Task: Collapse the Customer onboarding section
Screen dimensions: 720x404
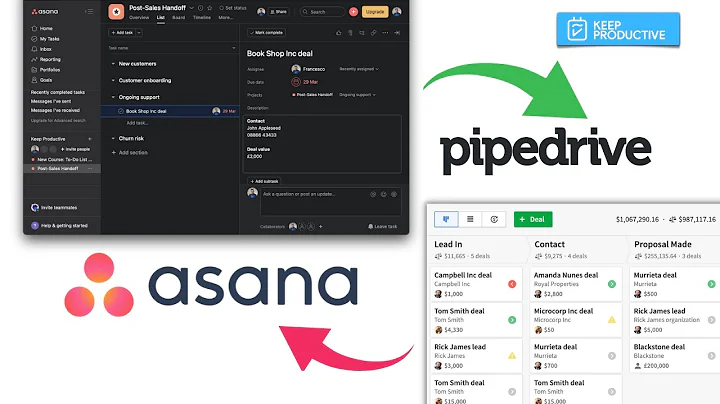Action: point(113,80)
